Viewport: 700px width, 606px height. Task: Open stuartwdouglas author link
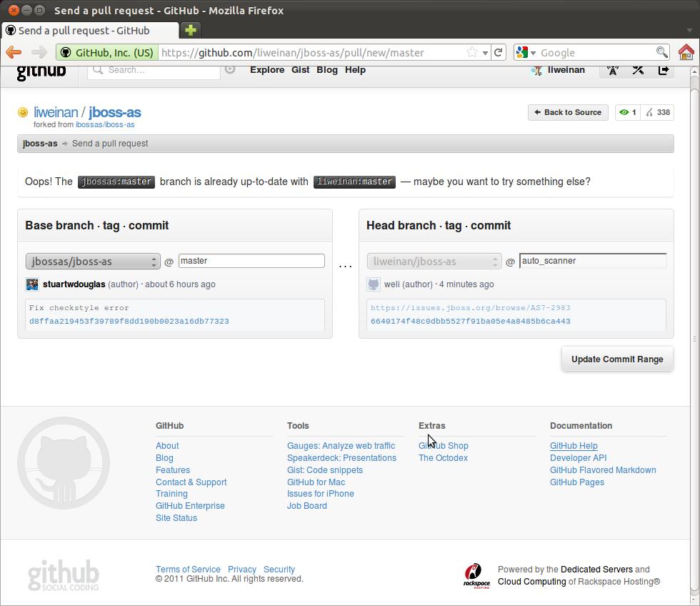74,284
